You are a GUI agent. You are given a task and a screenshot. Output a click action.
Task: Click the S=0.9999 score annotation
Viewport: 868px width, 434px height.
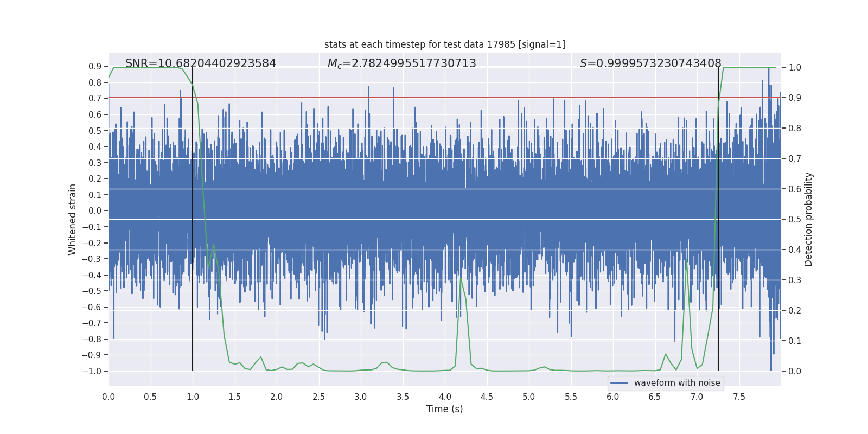pos(650,63)
